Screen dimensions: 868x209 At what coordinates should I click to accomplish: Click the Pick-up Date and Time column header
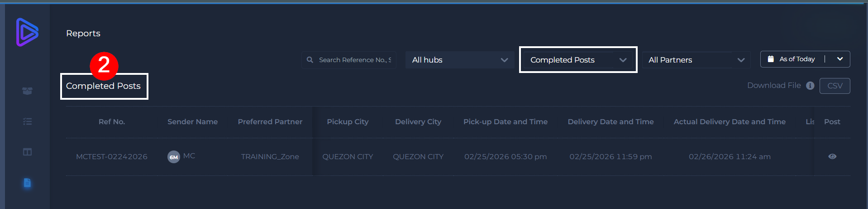pyautogui.click(x=506, y=122)
